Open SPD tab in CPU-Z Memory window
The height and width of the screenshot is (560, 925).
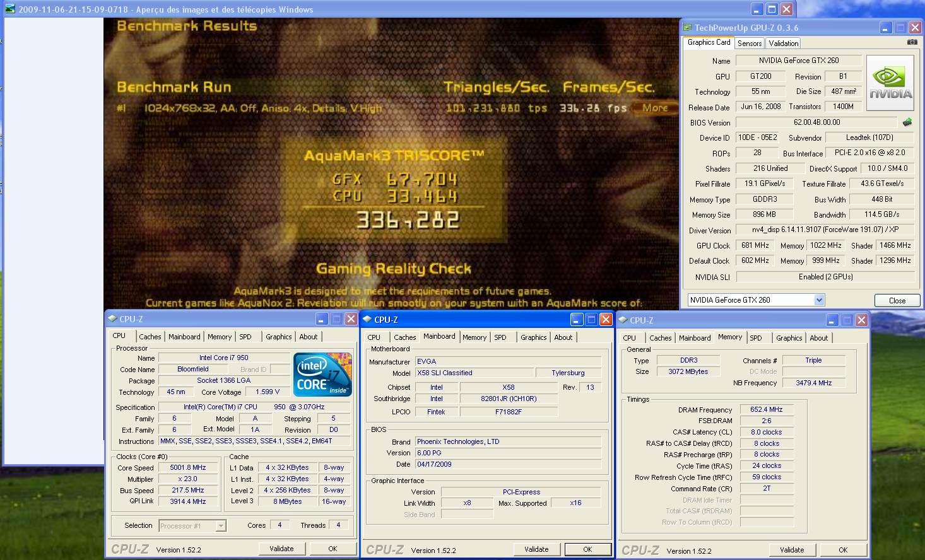pos(756,338)
